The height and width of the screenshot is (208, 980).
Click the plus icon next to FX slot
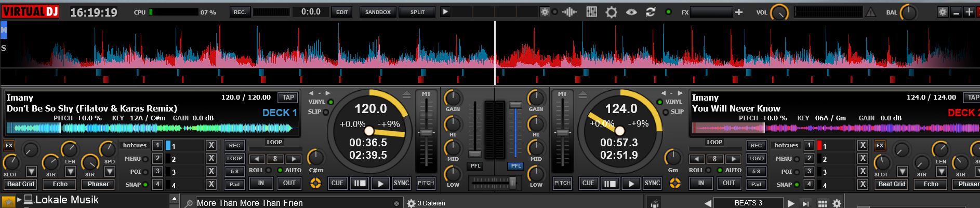[738, 12]
